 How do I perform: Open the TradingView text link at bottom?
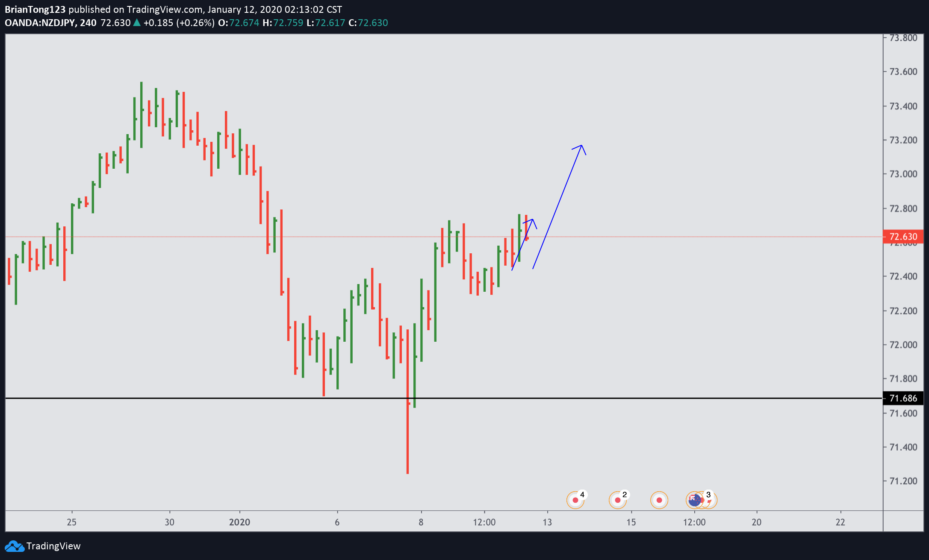53,546
